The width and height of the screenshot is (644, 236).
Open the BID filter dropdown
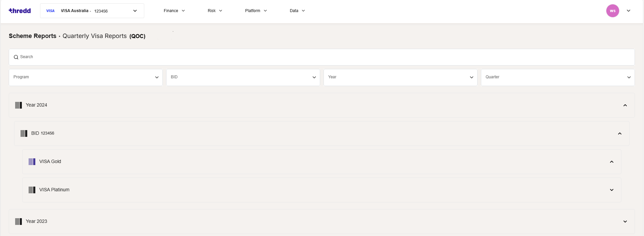pyautogui.click(x=243, y=77)
